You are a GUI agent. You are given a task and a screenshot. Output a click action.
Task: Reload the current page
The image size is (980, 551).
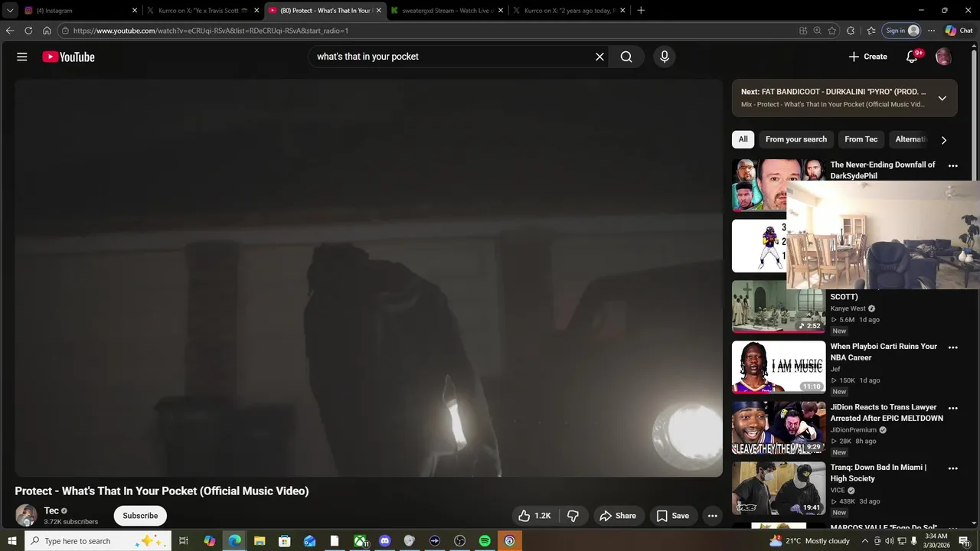[x=28, y=31]
